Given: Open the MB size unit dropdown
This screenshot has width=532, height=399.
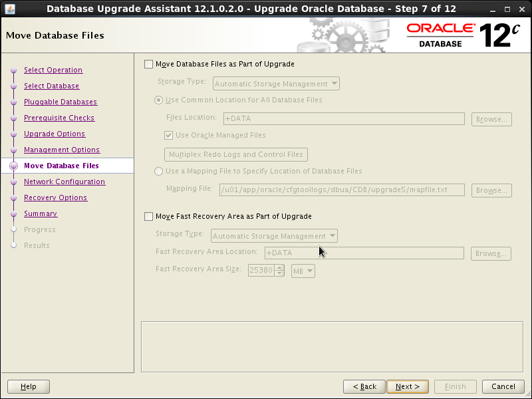Looking at the screenshot, I should click(303, 271).
